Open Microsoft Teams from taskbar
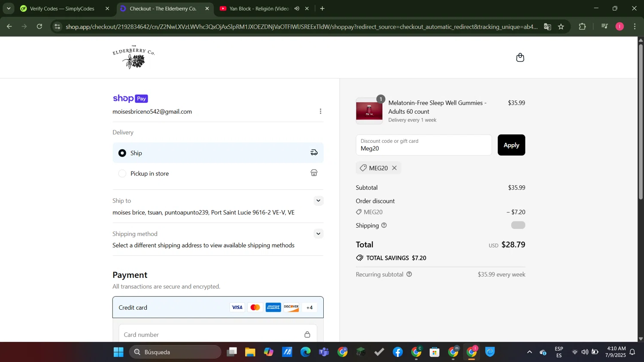The height and width of the screenshot is (362, 644). pyautogui.click(x=324, y=352)
